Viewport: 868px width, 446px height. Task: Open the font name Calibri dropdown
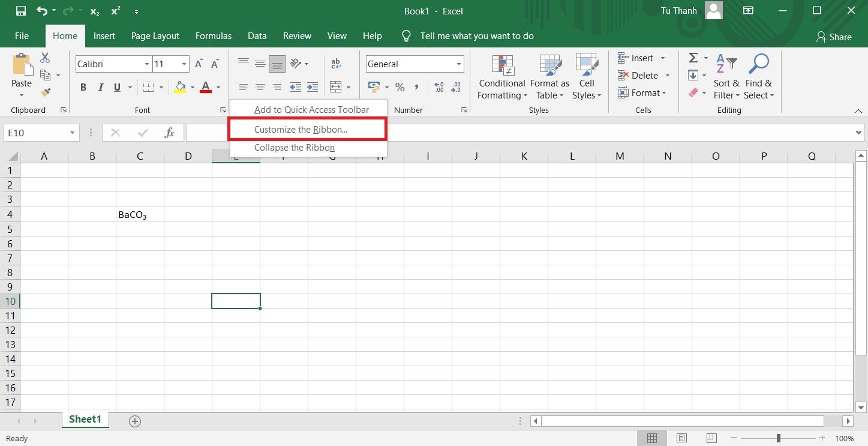click(x=147, y=64)
